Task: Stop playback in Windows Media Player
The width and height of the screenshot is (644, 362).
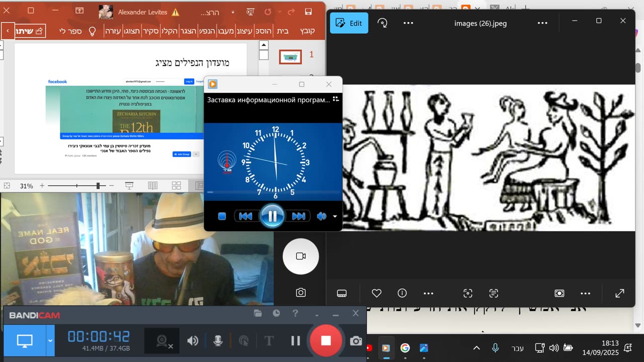Action: [x=222, y=216]
